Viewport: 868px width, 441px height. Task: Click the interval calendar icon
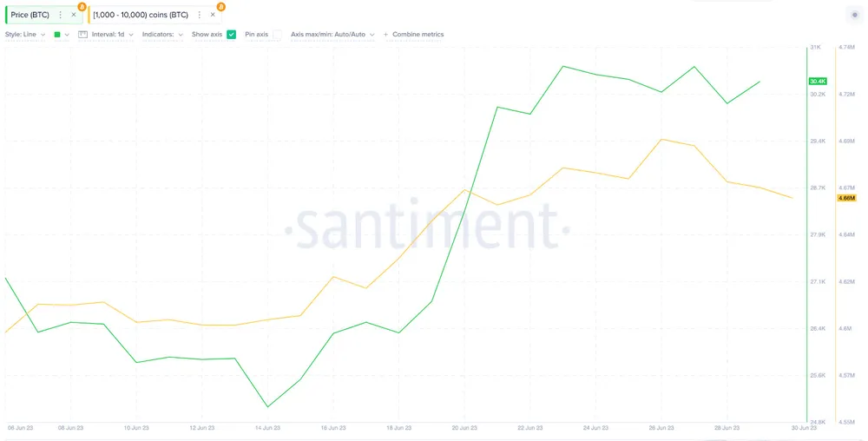[82, 35]
